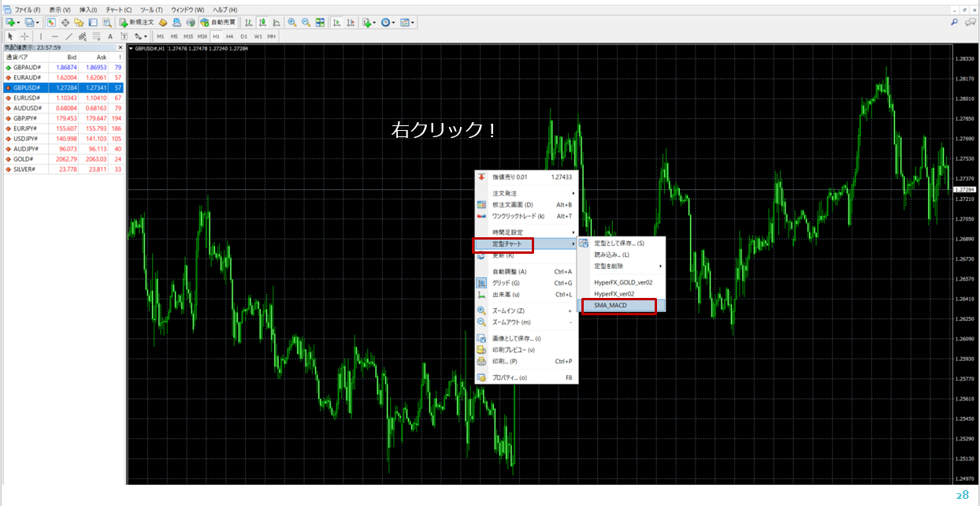This screenshot has height=506, width=980.
Task: Switch chart to candlestick display icon
Action: (x=262, y=23)
